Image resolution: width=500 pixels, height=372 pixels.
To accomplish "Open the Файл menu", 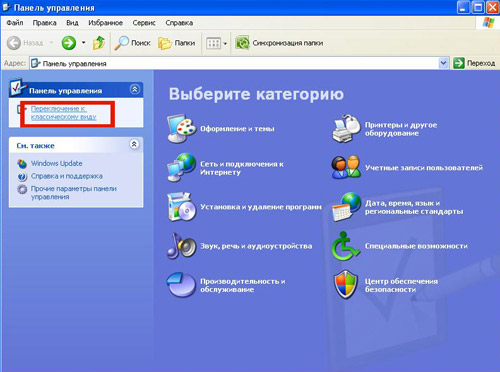I will [x=15, y=23].
